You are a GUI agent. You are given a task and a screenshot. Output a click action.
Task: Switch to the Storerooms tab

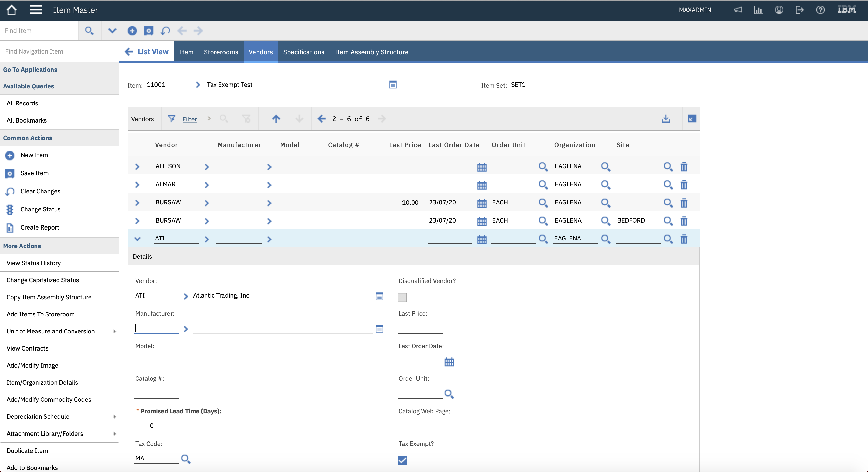[x=221, y=52]
